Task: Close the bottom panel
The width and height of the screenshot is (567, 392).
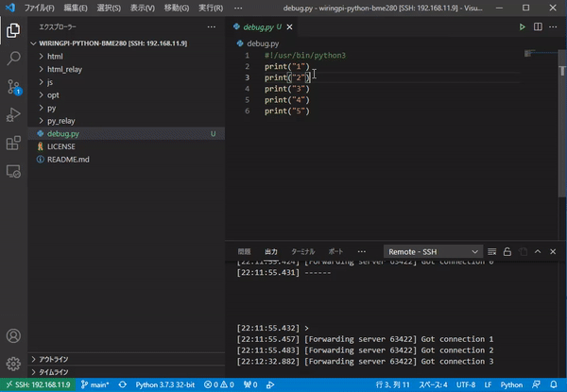Action: click(553, 252)
